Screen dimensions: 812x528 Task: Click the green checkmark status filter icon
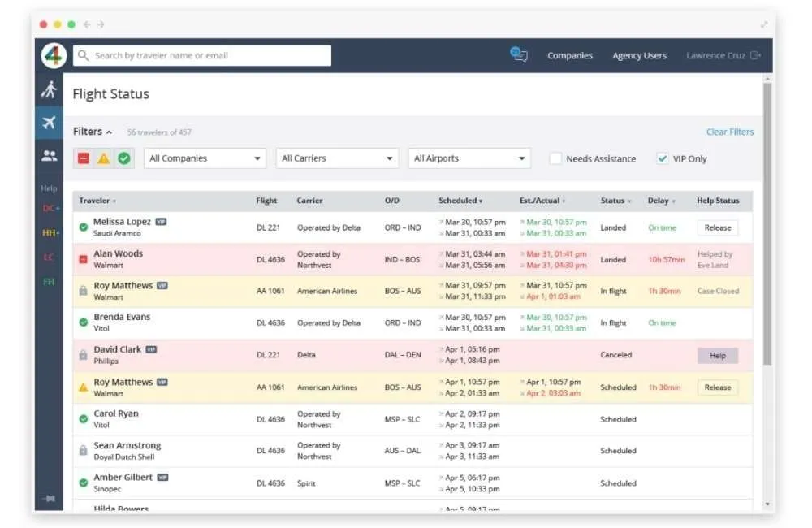[123, 158]
